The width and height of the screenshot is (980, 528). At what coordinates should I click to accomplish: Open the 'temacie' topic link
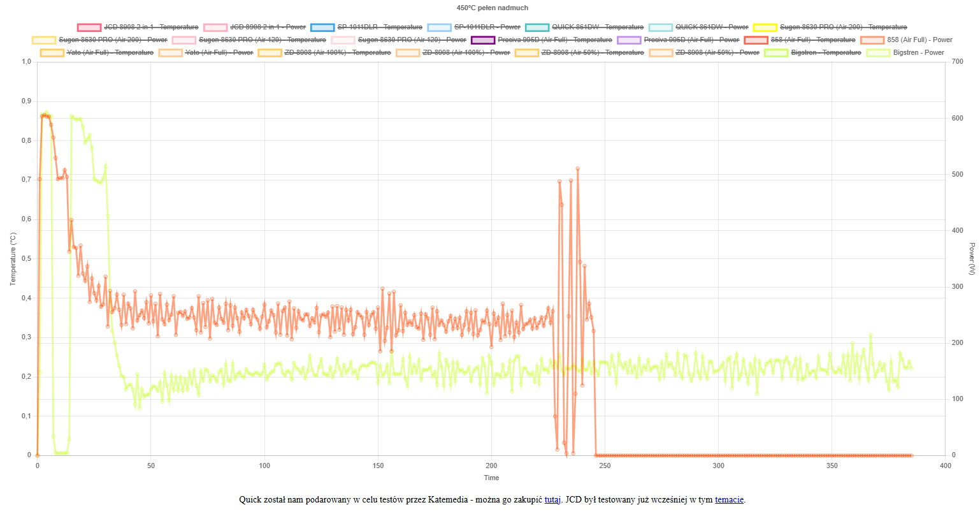(729, 500)
